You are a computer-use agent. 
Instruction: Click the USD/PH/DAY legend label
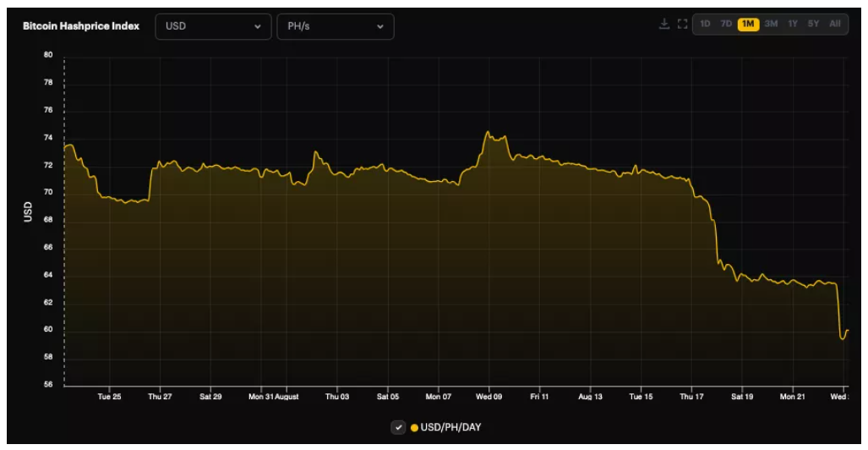point(450,427)
